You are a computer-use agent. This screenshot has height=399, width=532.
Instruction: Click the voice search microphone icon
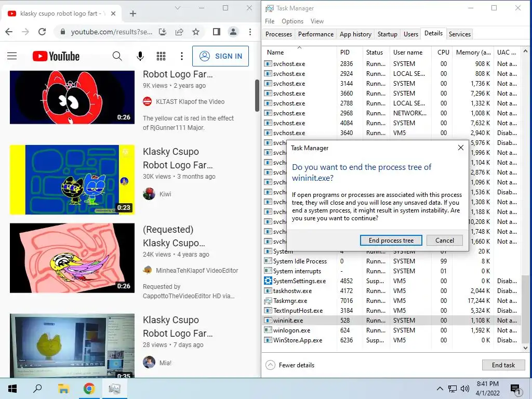pyautogui.click(x=140, y=56)
